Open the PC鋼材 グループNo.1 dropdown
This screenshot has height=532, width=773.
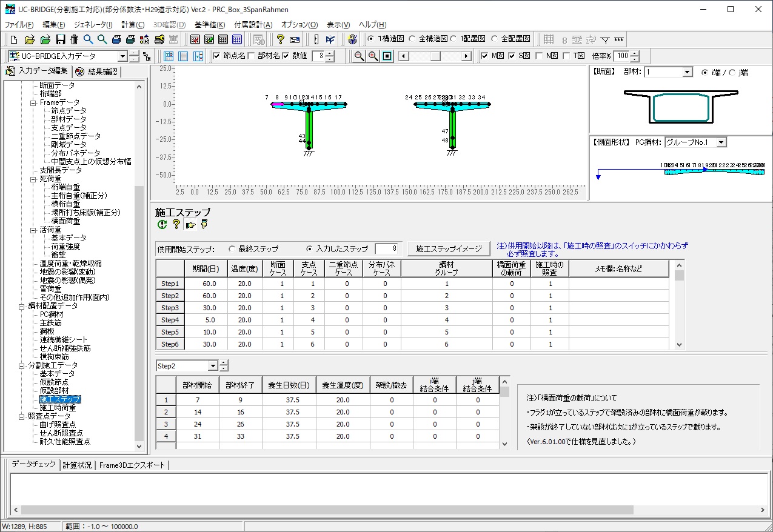[721, 142]
